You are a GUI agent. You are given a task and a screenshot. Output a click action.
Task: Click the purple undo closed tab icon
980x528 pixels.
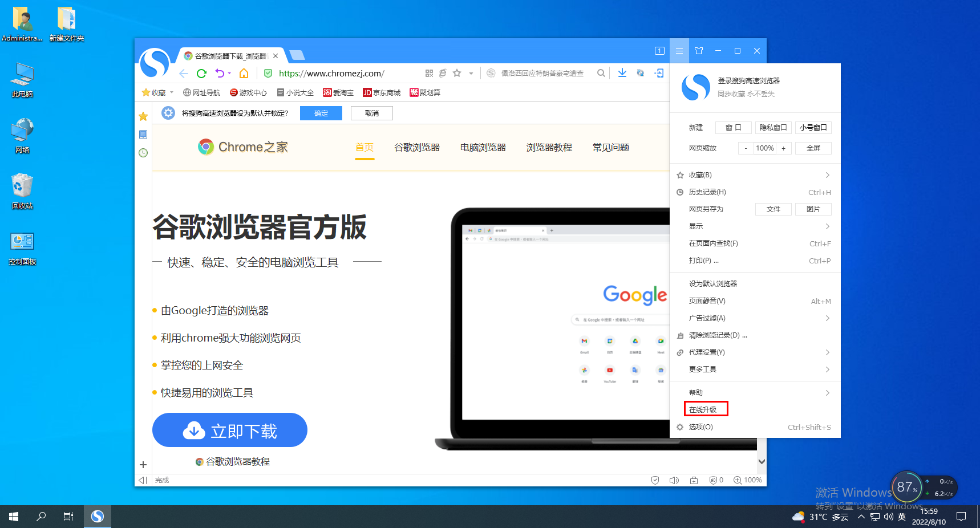tap(220, 73)
